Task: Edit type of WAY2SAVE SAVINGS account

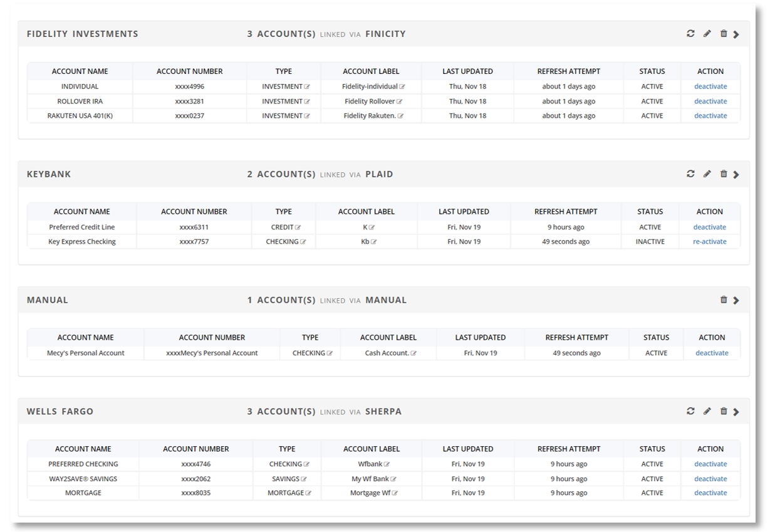Action: (x=304, y=479)
